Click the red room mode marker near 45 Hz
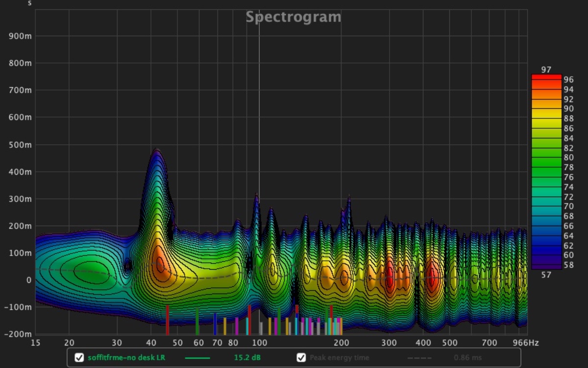588x368 pixels. [167, 319]
